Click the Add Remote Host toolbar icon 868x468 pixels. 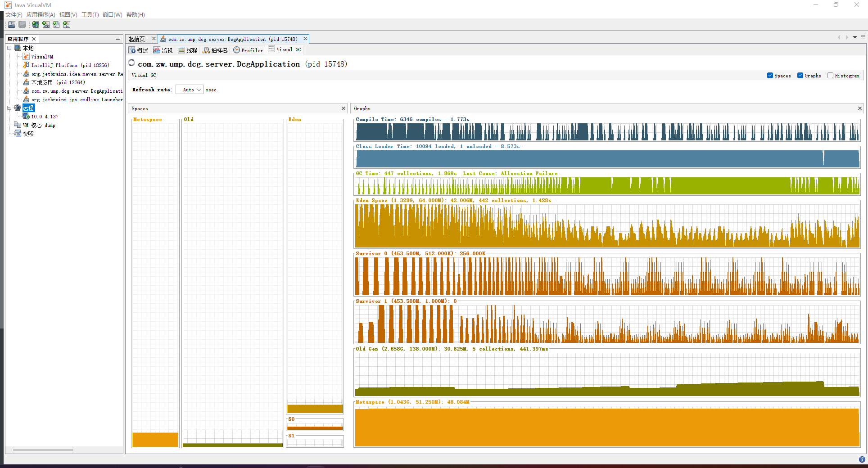click(x=35, y=25)
